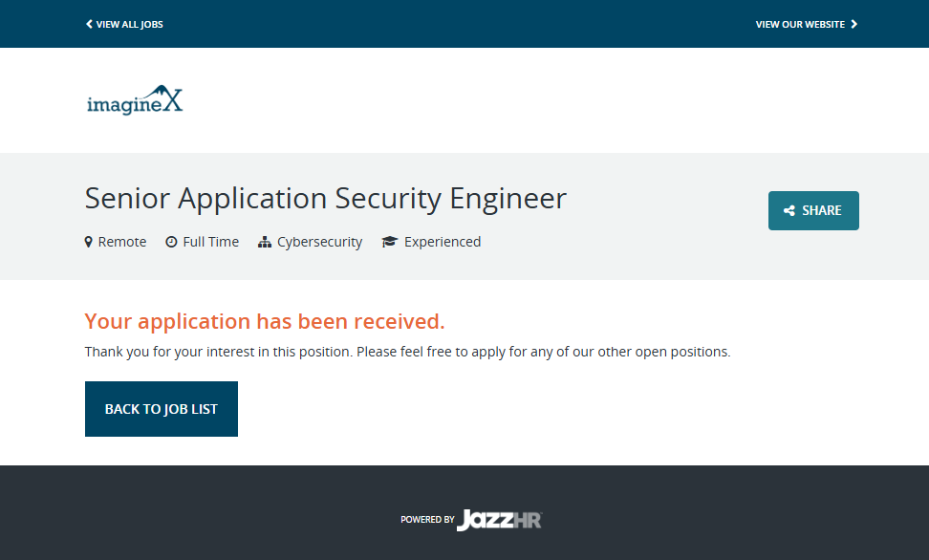The image size is (929, 560).
Task: Follow the View Our Website link
Action: (800, 24)
